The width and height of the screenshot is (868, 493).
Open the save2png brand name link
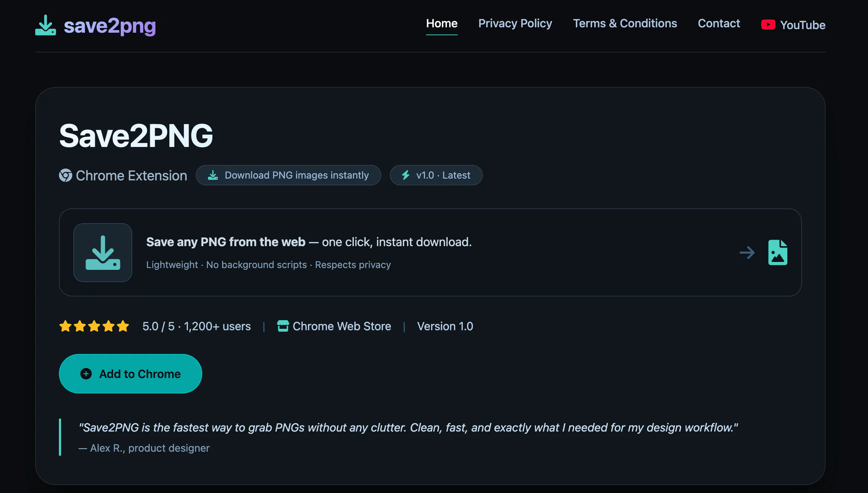point(110,26)
